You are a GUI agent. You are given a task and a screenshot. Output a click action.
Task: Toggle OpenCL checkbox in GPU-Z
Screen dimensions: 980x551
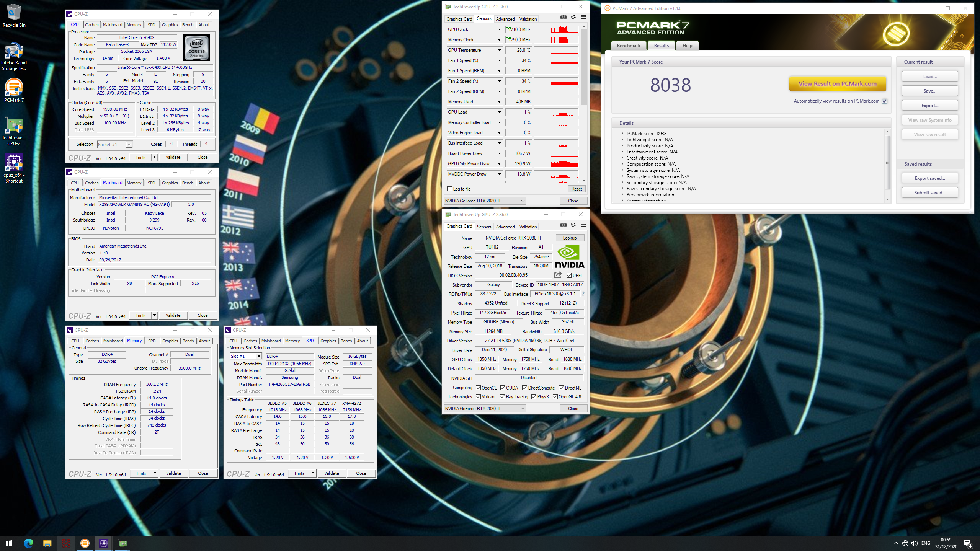pyautogui.click(x=478, y=388)
